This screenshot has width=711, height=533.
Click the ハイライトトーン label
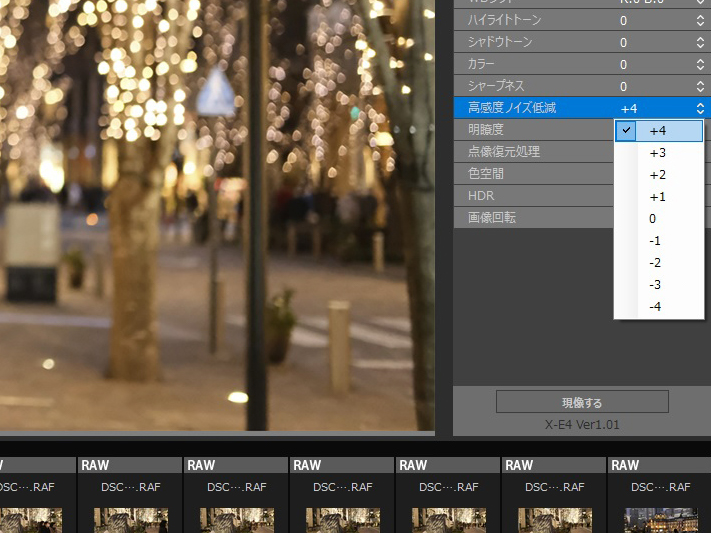pyautogui.click(x=504, y=20)
